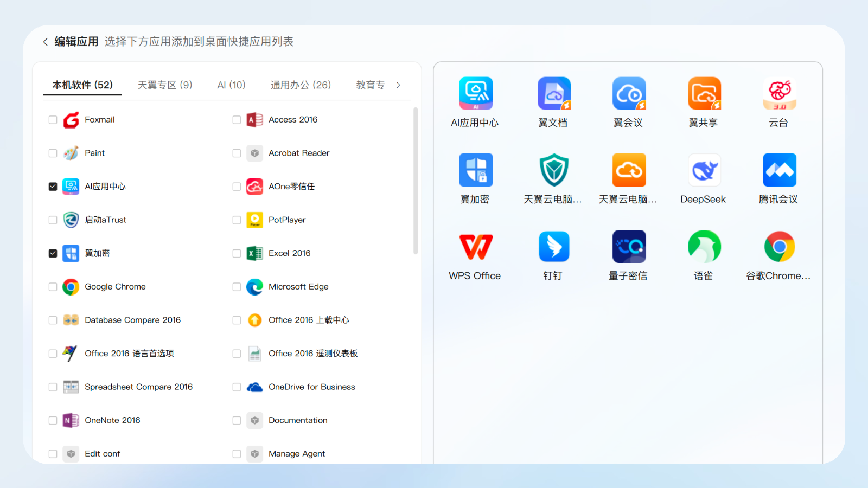Select the DeepSeek whale icon
Image resolution: width=868 pixels, height=488 pixels.
pyautogui.click(x=704, y=170)
